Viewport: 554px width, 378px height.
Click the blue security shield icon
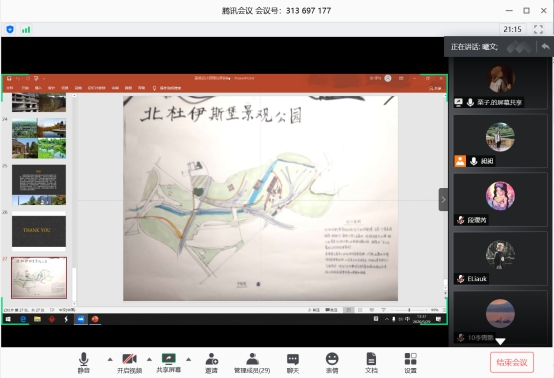(10, 29)
